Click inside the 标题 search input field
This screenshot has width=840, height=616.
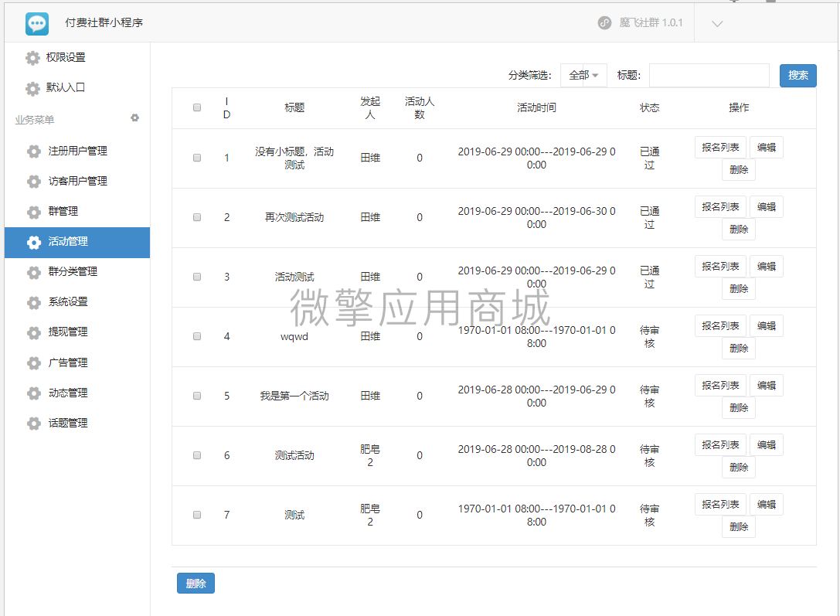(x=707, y=76)
